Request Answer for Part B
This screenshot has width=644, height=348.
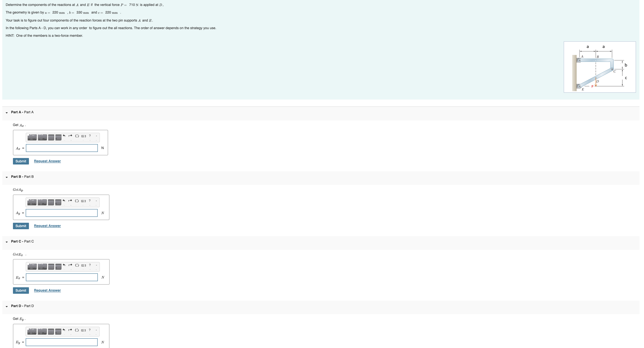point(47,226)
